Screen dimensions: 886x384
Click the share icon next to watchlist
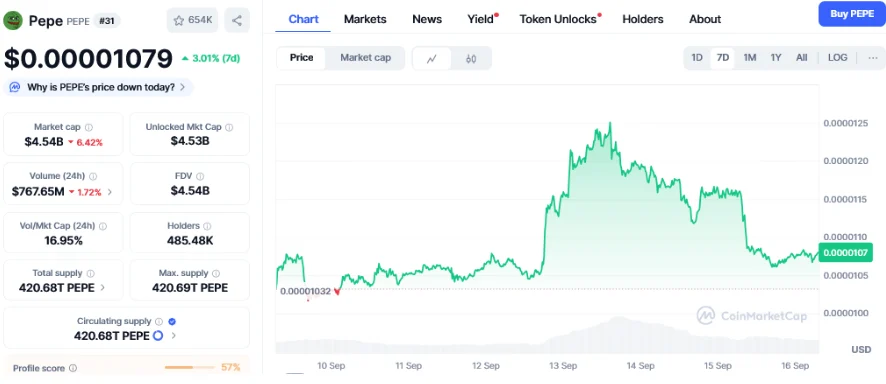[237, 20]
